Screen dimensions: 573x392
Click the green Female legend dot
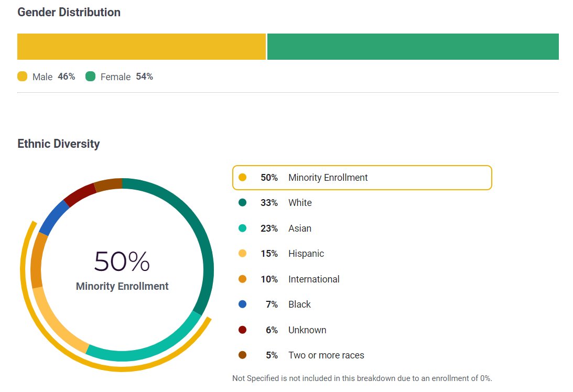click(91, 77)
